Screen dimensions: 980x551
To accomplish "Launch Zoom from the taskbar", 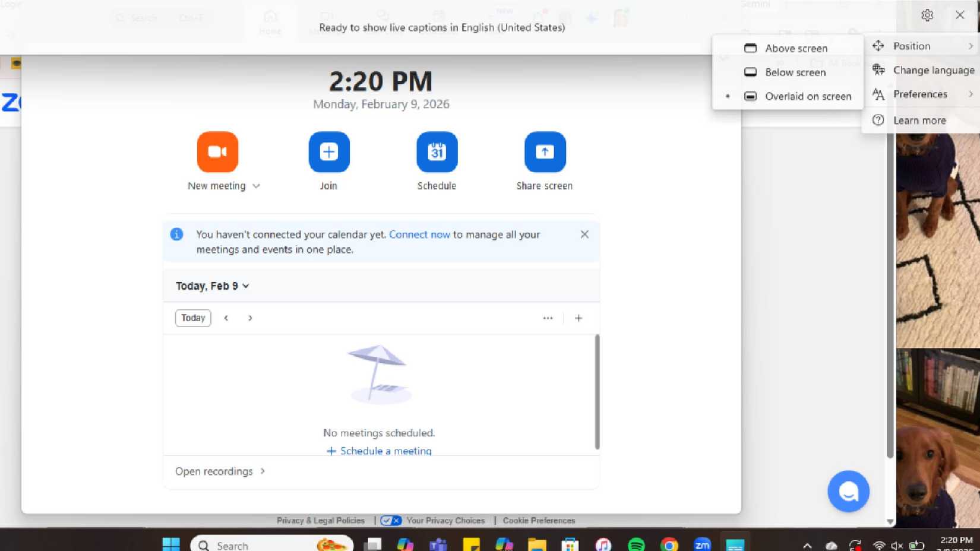I will (702, 544).
